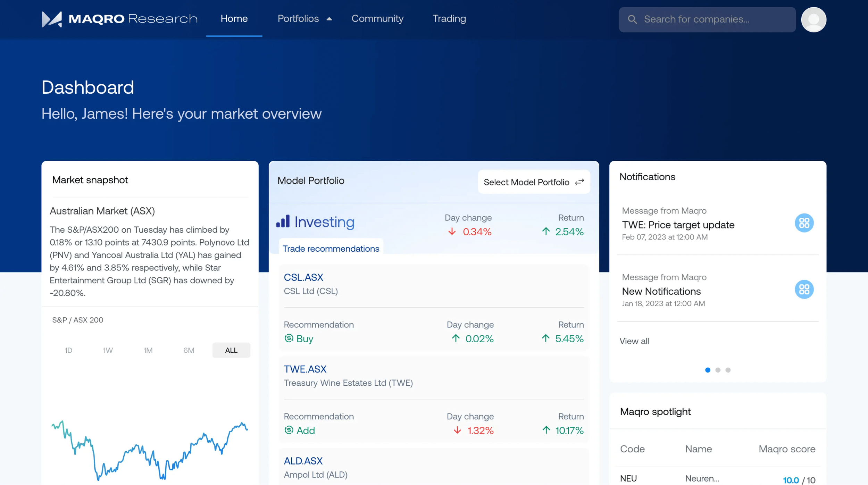Click the Maqro score column header
868x485 pixels.
click(787, 449)
